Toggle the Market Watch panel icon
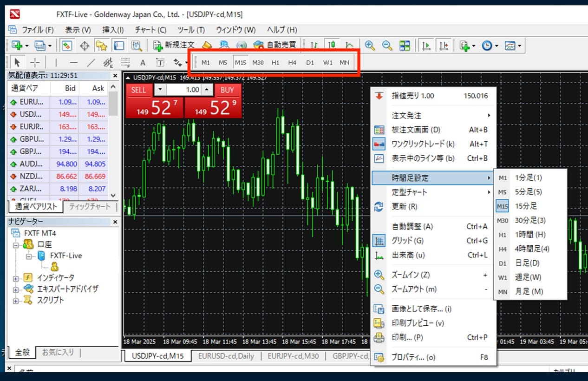This screenshot has width=588, height=381. point(67,45)
